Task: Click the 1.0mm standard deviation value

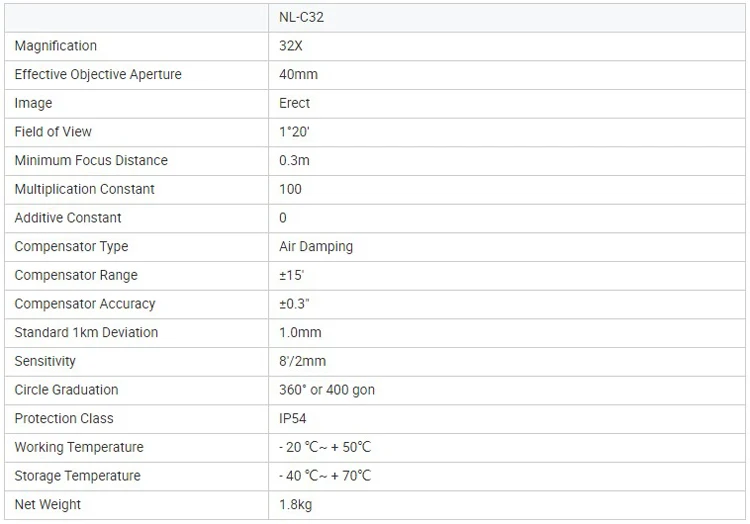Action: point(300,332)
